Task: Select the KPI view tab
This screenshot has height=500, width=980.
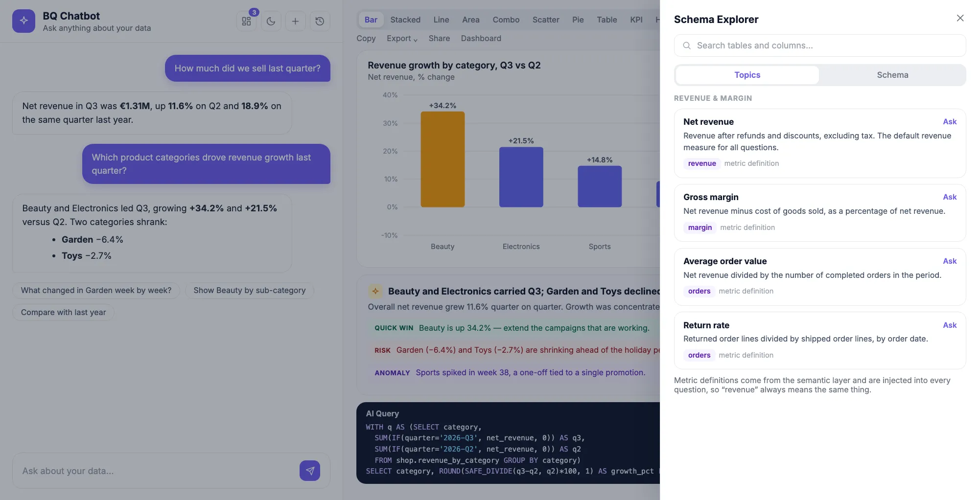Action: 636,20
